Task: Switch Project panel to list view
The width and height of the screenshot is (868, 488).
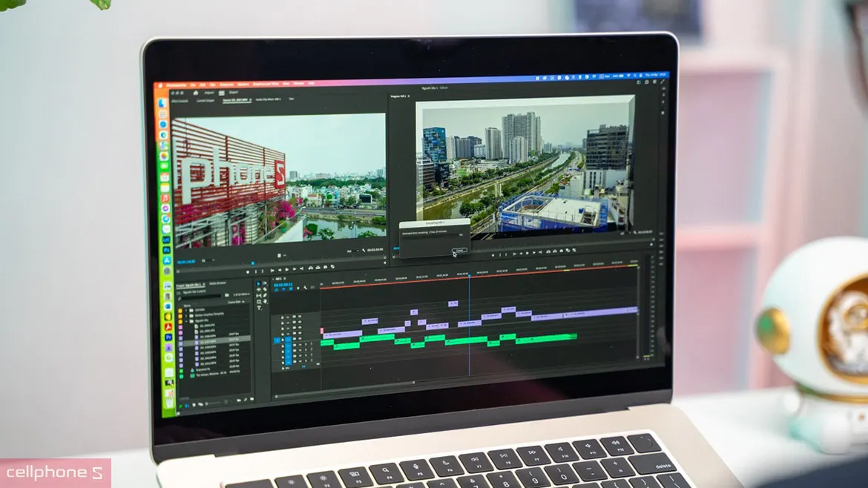Action: pyautogui.click(x=187, y=406)
